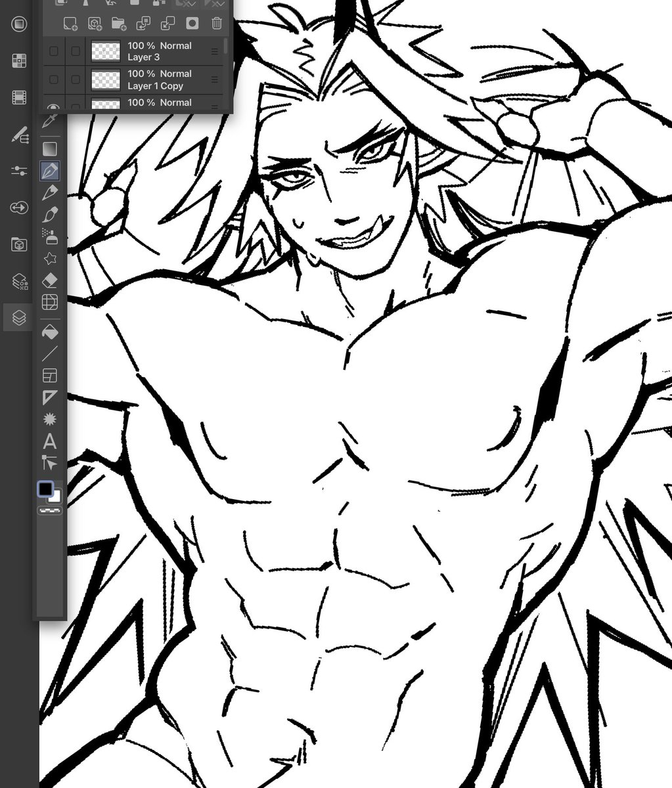
Task: Create layer mask circle icon
Action: click(192, 24)
